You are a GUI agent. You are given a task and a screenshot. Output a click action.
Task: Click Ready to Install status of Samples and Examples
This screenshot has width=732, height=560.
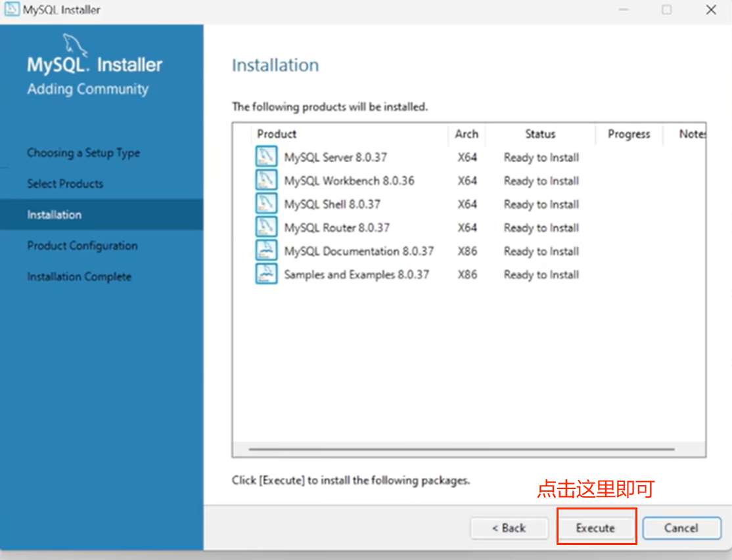point(541,274)
